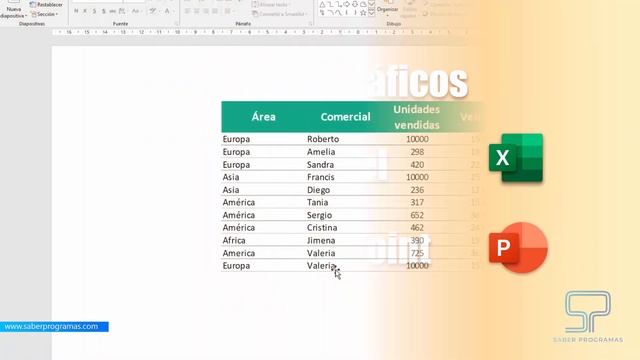
Task: Center the paragraph text
Action: point(196,11)
